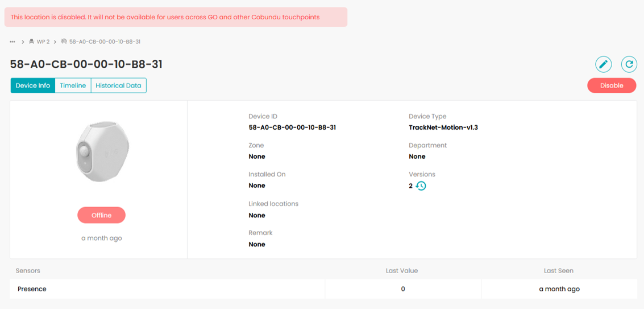This screenshot has width=644, height=309.
Task: Select the Device ID value text
Action: (x=292, y=127)
